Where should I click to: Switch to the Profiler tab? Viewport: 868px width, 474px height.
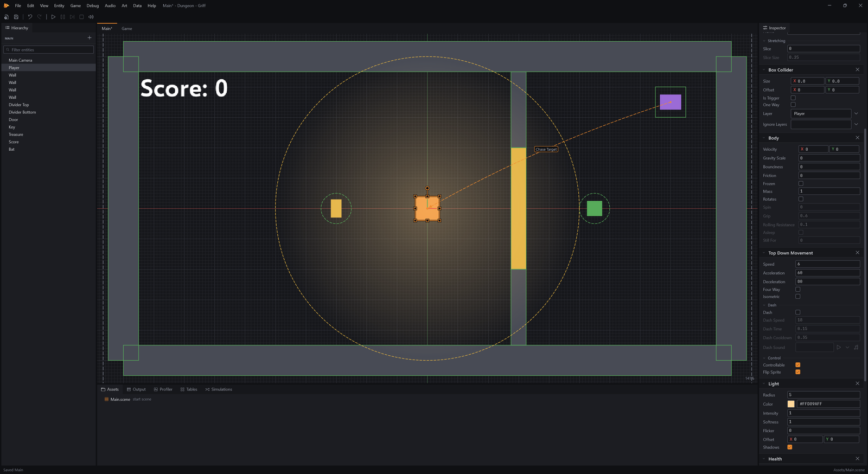[x=163, y=389]
